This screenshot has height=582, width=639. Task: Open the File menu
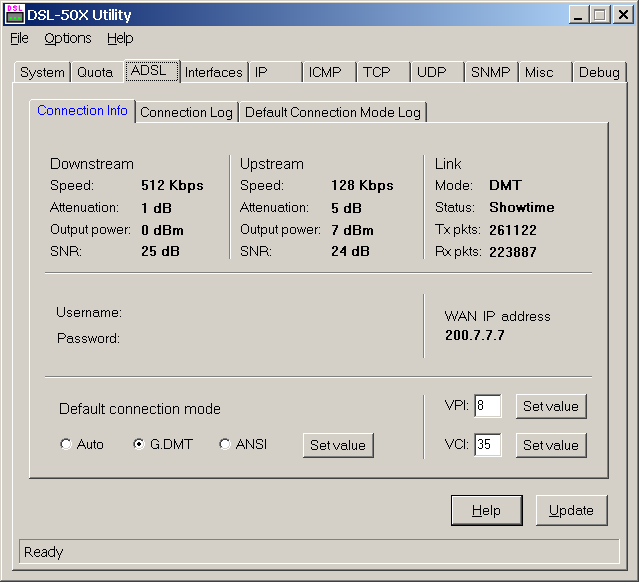point(19,38)
